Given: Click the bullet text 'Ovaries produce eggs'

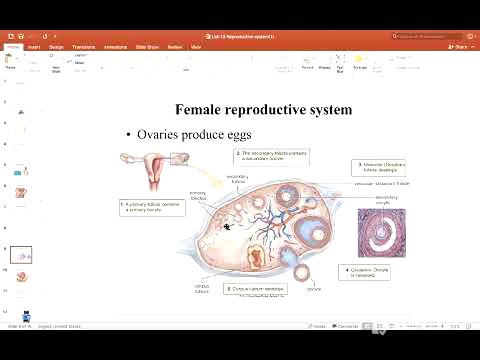Looking at the screenshot, I should (194, 135).
